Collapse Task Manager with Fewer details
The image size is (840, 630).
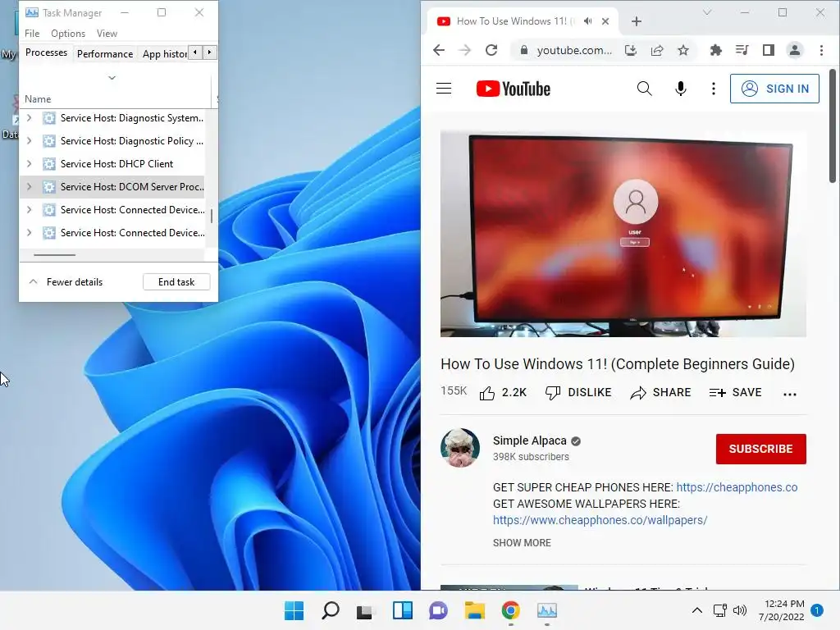coord(66,282)
